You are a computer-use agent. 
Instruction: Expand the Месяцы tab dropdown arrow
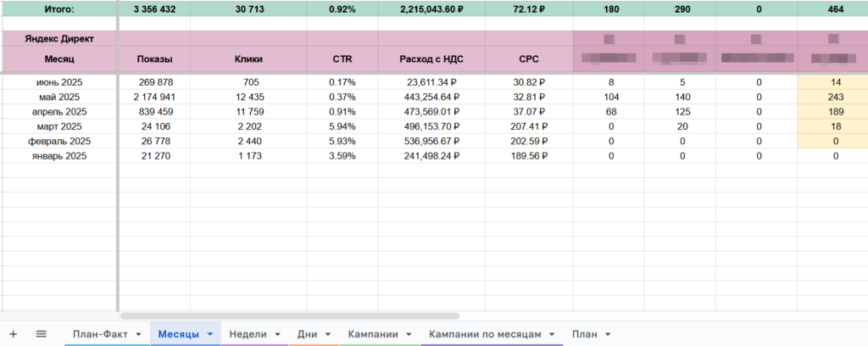click(210, 334)
